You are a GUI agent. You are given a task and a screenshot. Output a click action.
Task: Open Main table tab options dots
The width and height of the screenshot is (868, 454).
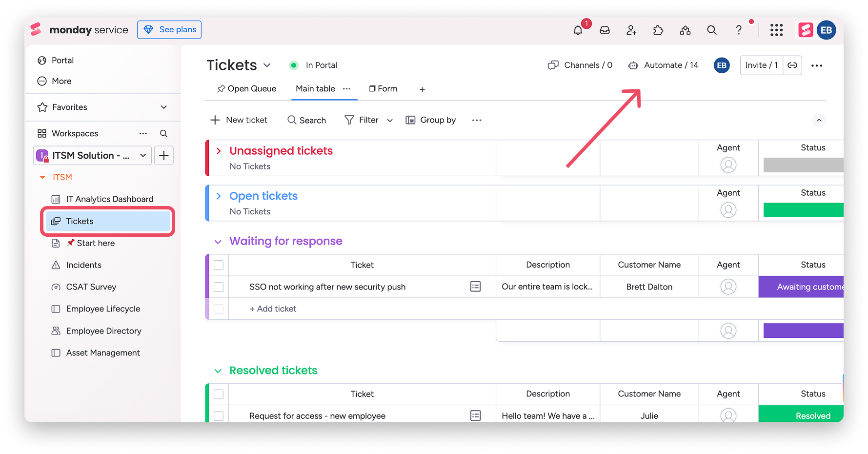click(x=346, y=89)
